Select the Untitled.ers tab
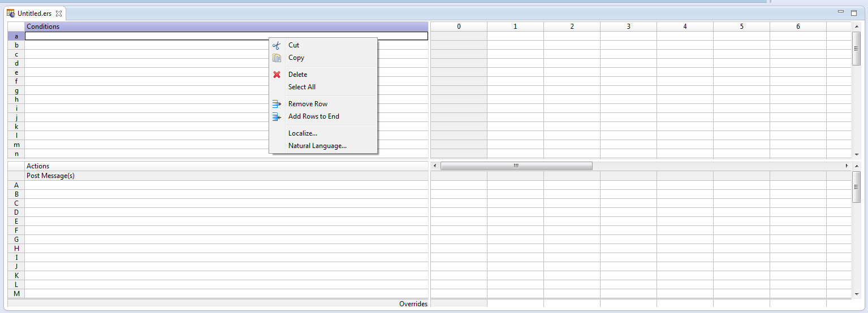The height and width of the screenshot is (313, 868). (34, 12)
